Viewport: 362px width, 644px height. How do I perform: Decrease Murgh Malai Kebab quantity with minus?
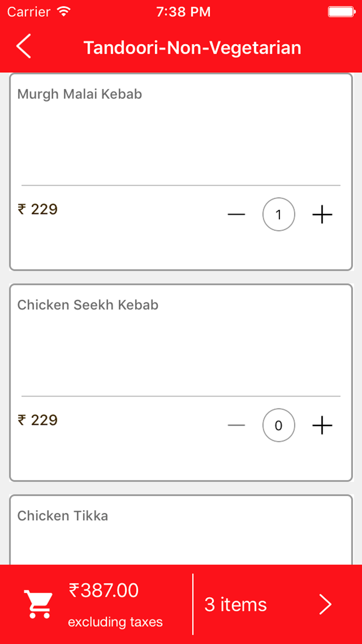(x=236, y=214)
